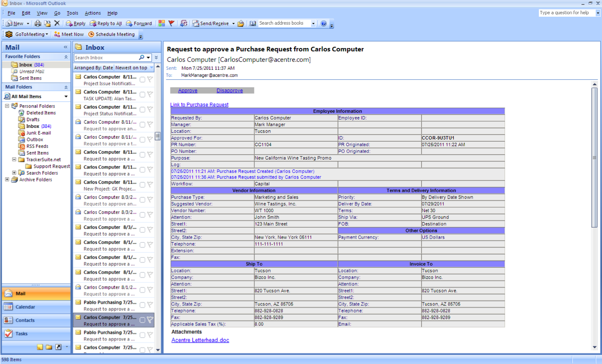Click the red Follow Up flag icon
Screen dimensions: 602x364
pyautogui.click(x=171, y=23)
